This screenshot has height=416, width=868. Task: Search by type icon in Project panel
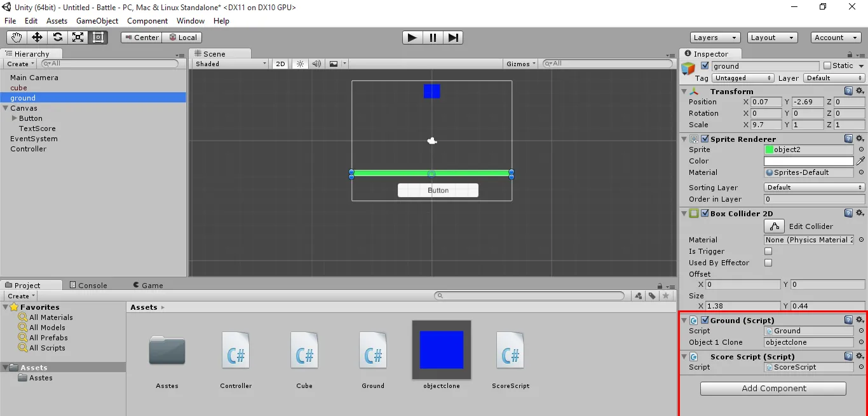pos(639,296)
